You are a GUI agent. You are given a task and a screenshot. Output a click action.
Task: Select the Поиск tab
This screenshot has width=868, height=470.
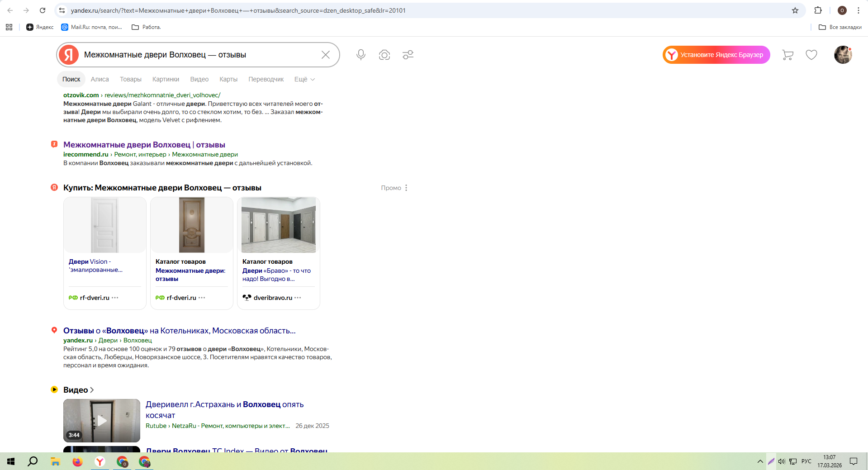pos(71,79)
